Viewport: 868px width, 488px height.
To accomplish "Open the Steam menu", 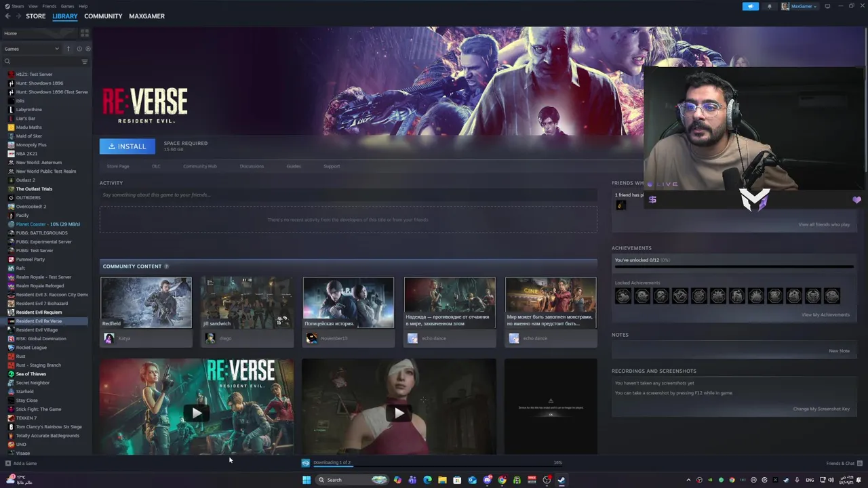I will [x=18, y=6].
